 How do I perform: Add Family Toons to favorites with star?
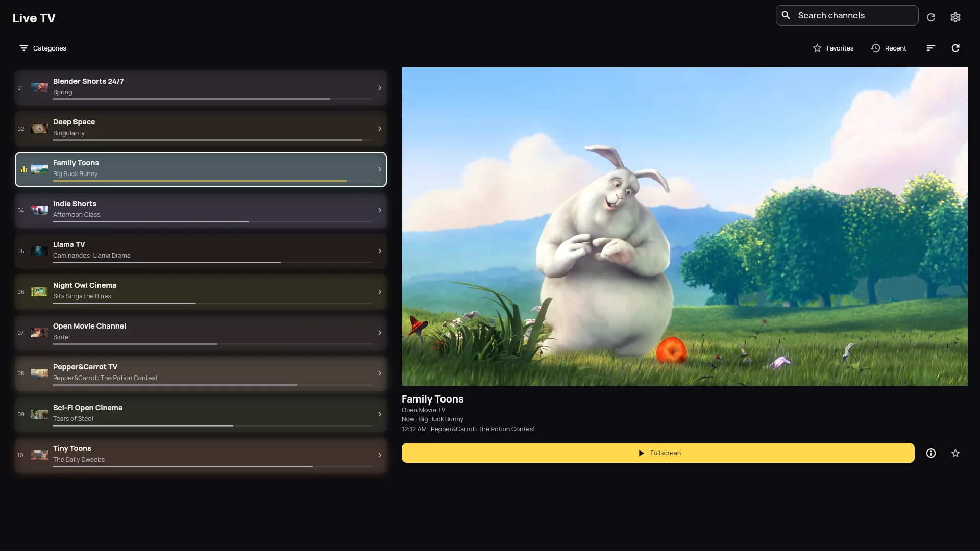click(x=955, y=453)
